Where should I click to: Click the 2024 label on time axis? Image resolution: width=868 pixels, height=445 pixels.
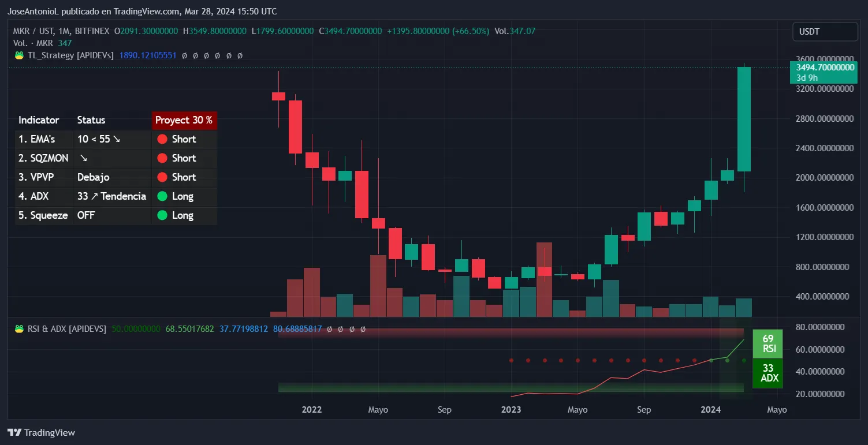(710, 410)
